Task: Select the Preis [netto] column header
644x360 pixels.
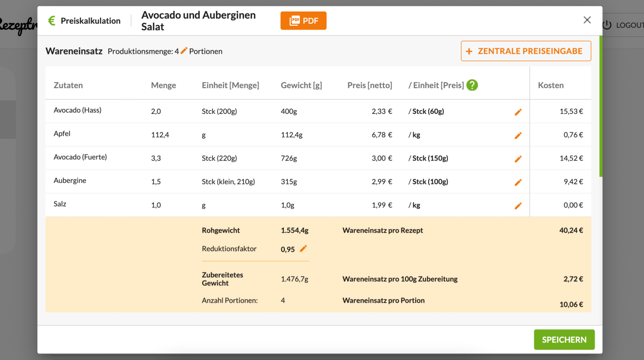Action: (x=369, y=86)
